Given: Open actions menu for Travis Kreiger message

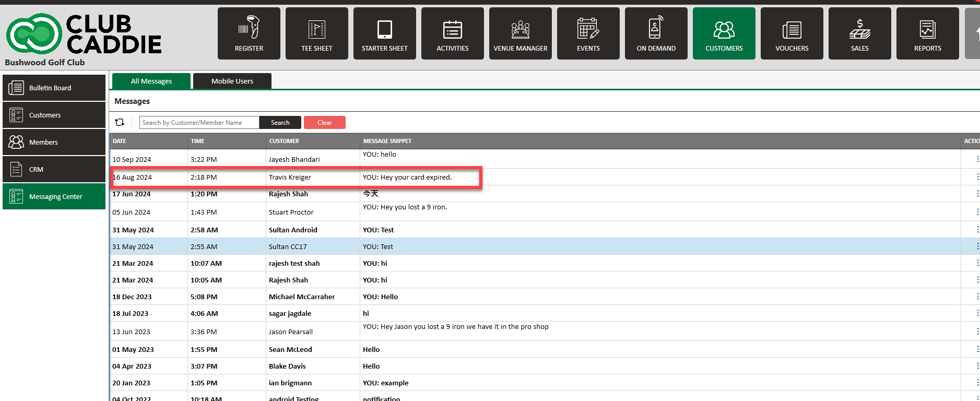Looking at the screenshot, I should click(x=977, y=177).
